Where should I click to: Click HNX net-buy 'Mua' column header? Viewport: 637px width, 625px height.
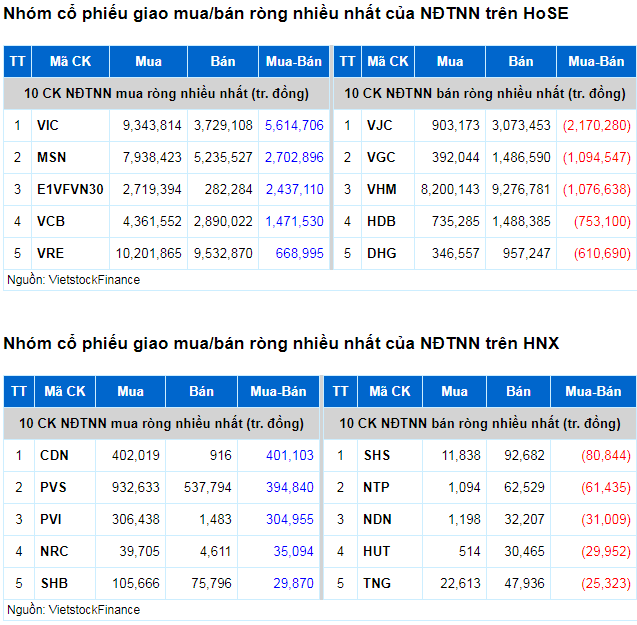point(130,391)
